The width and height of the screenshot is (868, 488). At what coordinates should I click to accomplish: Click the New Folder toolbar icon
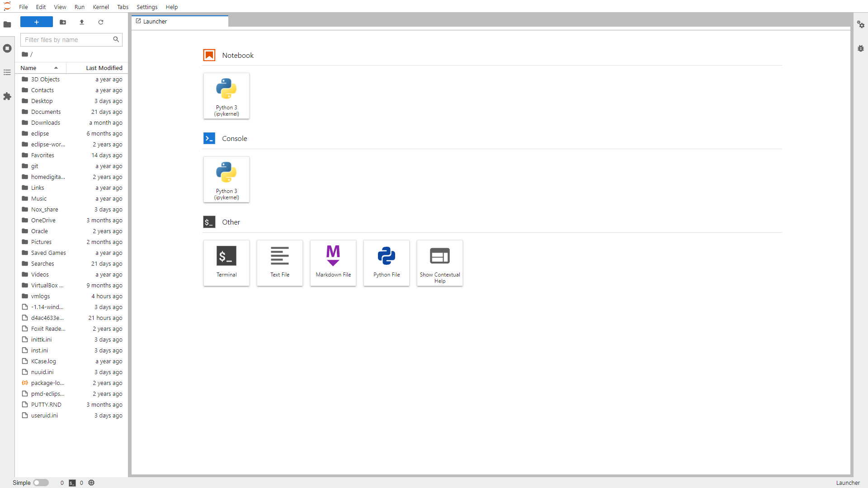point(63,22)
